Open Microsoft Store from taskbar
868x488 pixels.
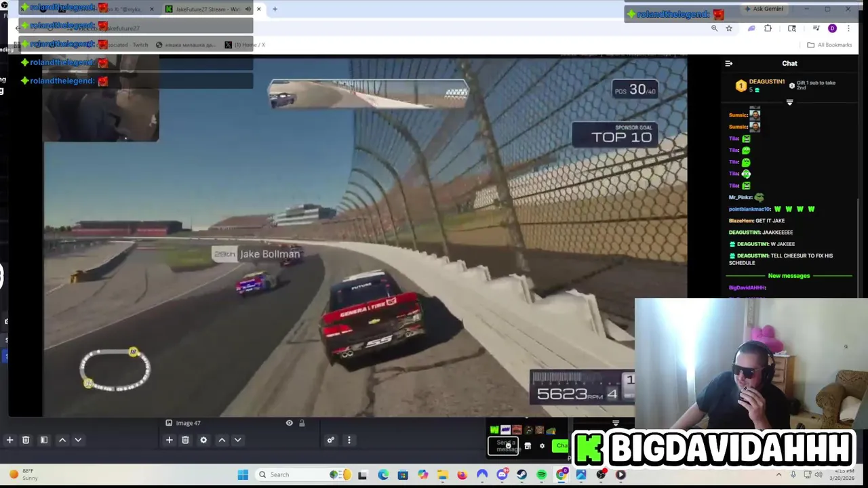pos(403,474)
